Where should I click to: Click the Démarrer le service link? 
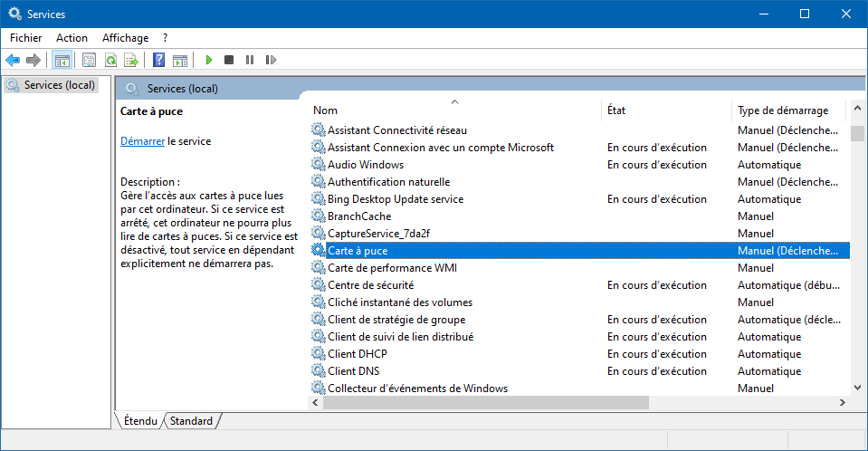(x=142, y=141)
